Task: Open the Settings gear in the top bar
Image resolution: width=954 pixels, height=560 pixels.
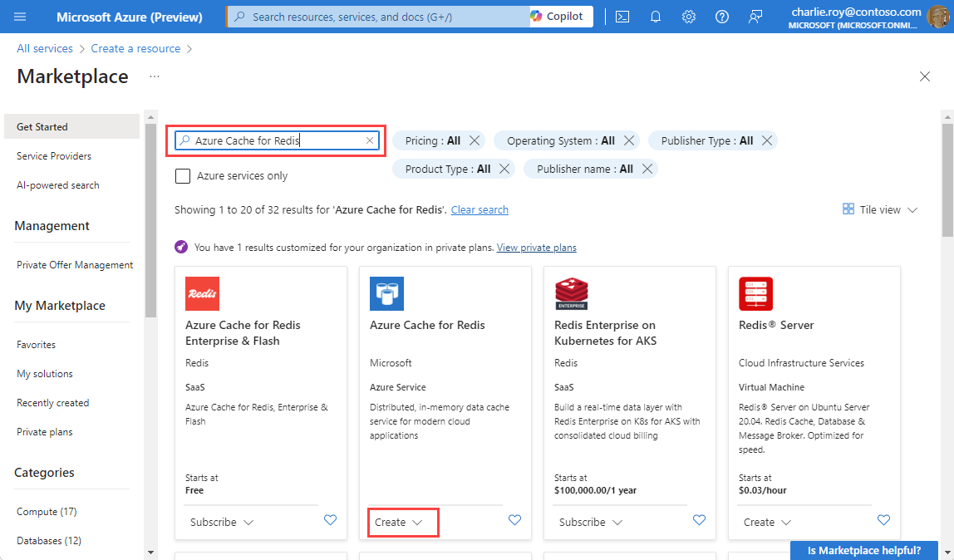Action: [688, 16]
